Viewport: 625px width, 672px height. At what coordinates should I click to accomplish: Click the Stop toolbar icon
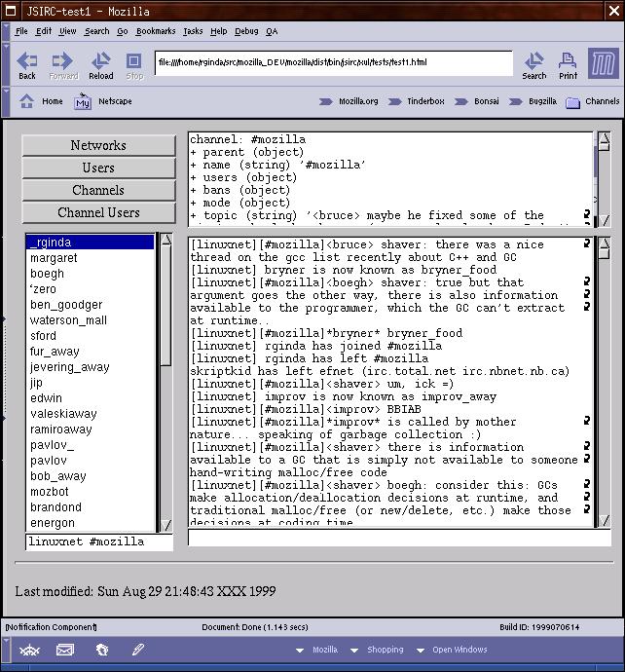click(134, 61)
